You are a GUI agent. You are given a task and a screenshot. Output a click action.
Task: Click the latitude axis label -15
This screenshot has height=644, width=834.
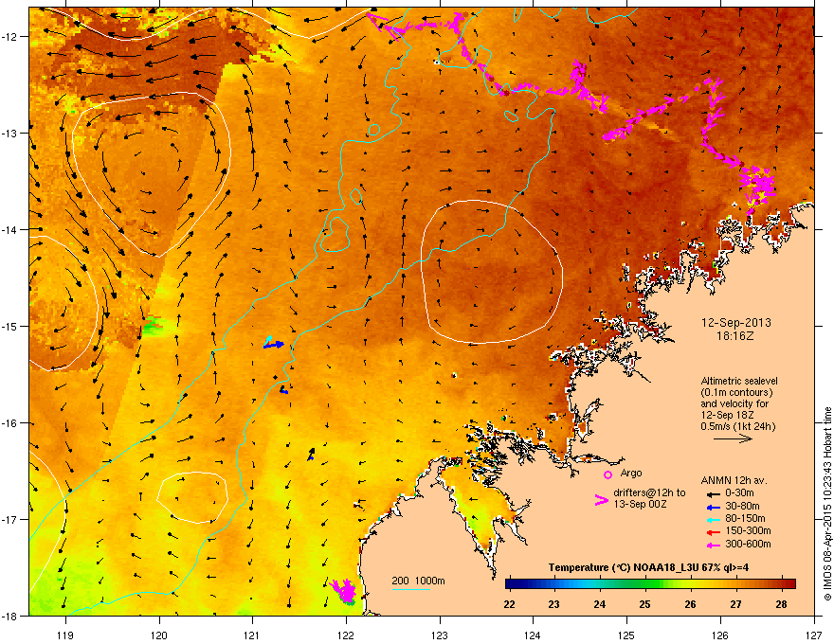9,326
